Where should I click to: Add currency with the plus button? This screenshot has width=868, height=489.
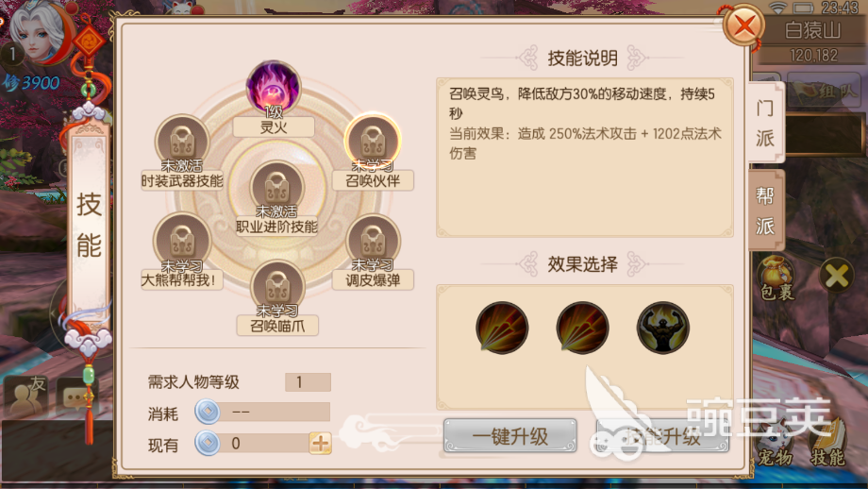pyautogui.click(x=321, y=444)
